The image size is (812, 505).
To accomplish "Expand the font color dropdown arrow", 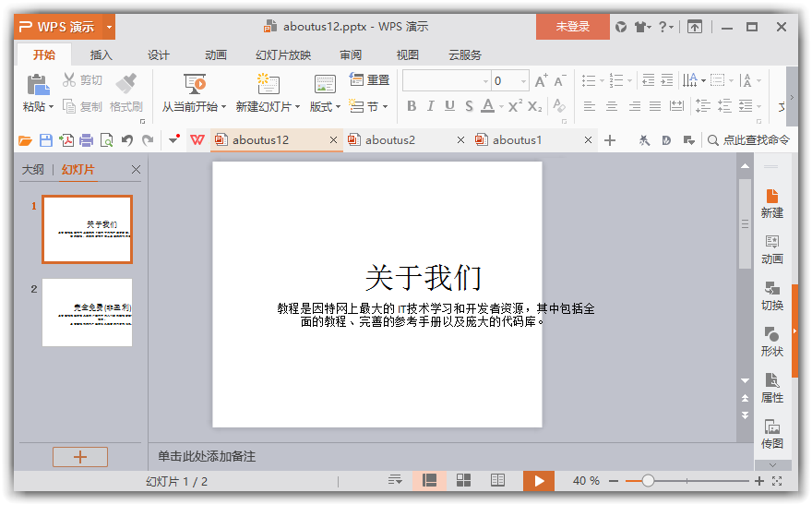I will coord(501,107).
